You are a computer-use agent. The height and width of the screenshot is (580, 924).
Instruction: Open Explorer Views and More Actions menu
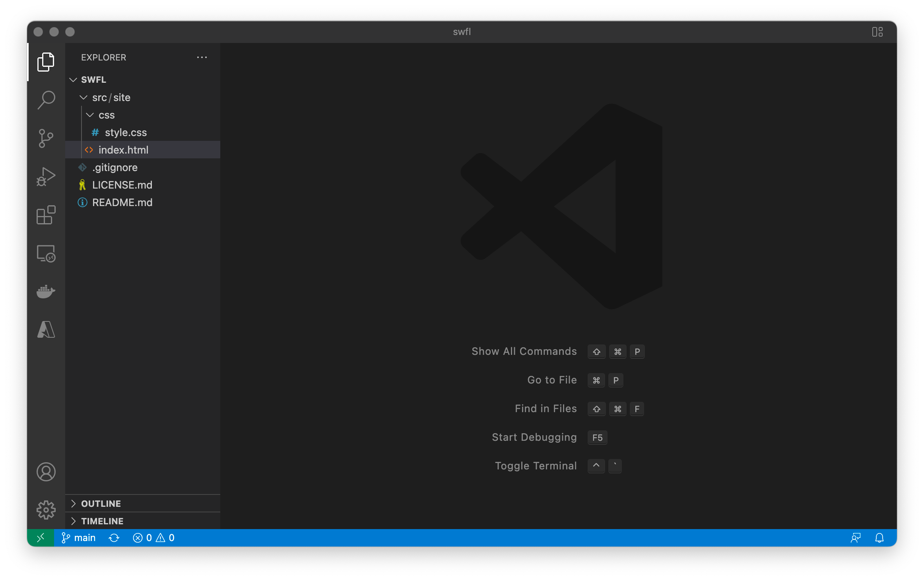[202, 57]
